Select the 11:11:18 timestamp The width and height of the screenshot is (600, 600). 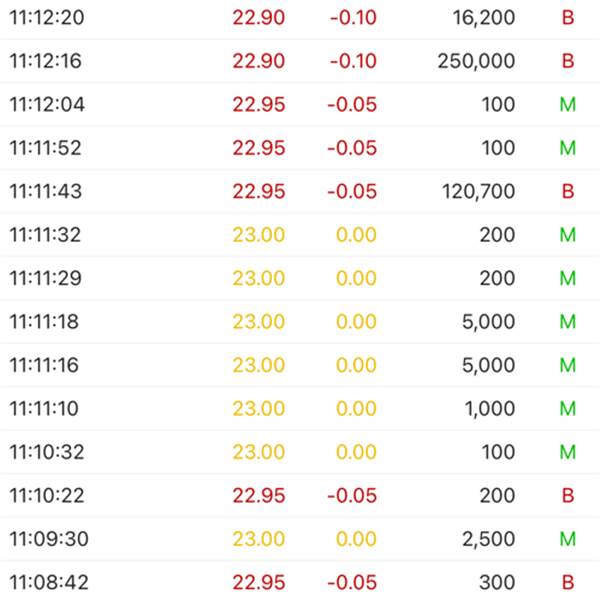tap(44, 322)
